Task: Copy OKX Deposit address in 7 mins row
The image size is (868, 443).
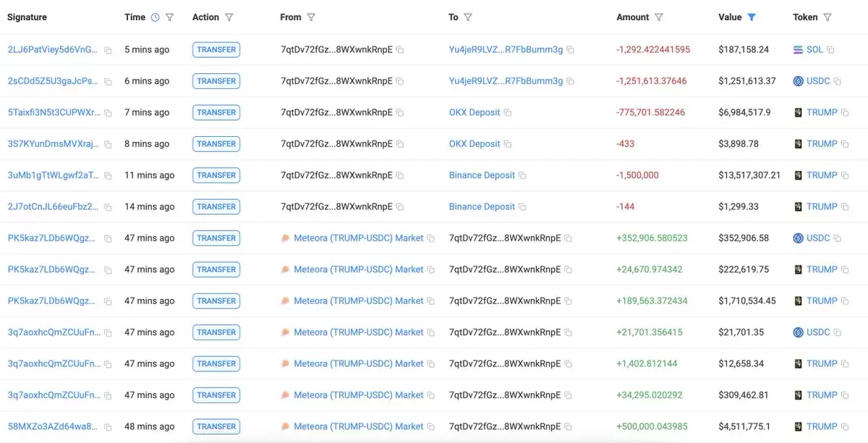Action: (x=508, y=113)
